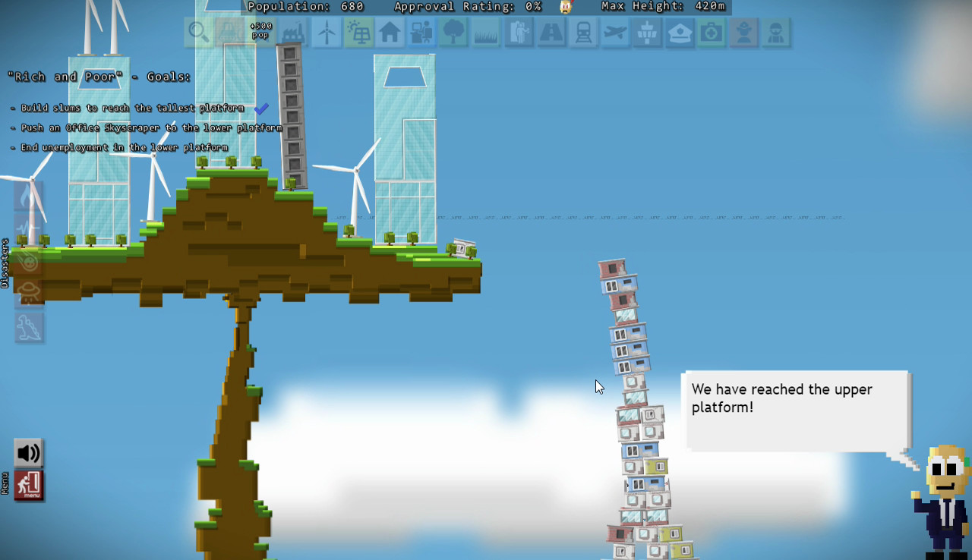The height and width of the screenshot is (560, 972).
Task: Select the factory building tool
Action: click(x=293, y=33)
